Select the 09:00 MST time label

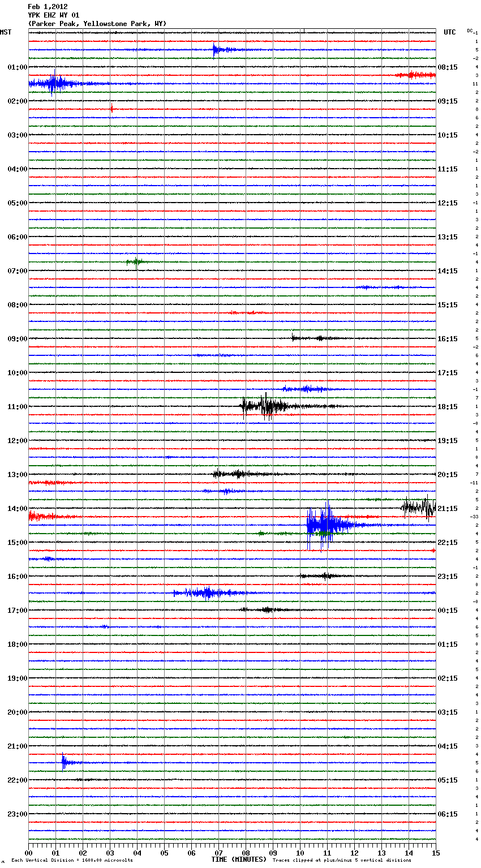(x=18, y=339)
